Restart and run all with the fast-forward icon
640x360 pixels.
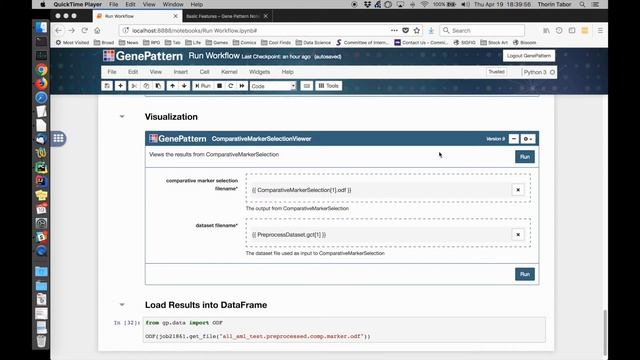[242, 86]
